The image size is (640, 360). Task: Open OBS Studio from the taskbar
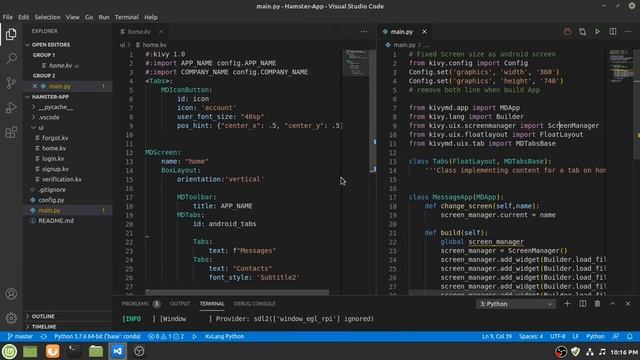[139, 351]
